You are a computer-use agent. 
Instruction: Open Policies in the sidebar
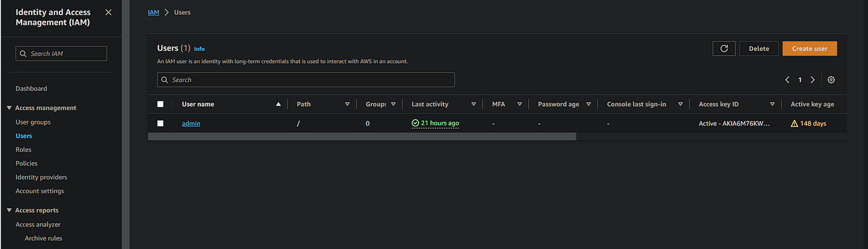(27, 164)
